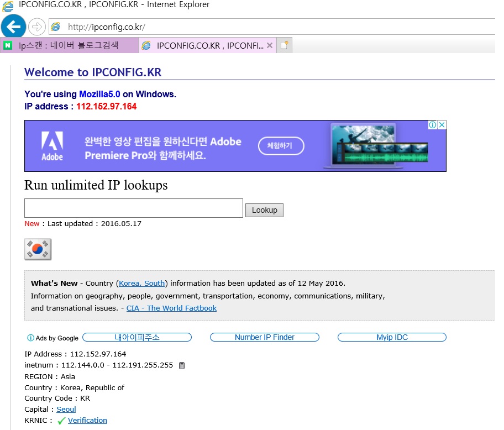
Task: Open a new tab with the blank tab button
Action: pos(284,45)
